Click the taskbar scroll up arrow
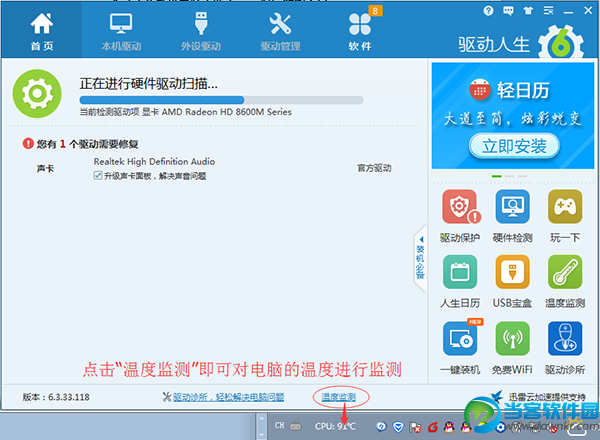Screen dimensions: 600x440 261,418
